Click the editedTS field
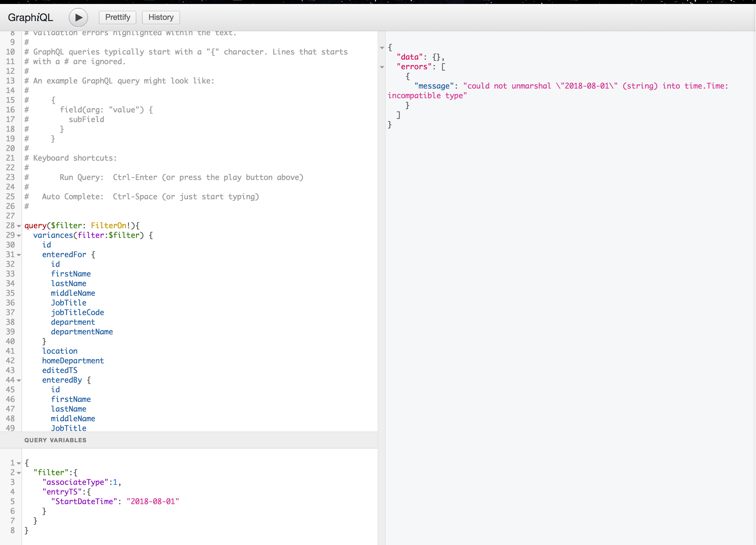The image size is (756, 545). [x=60, y=370]
